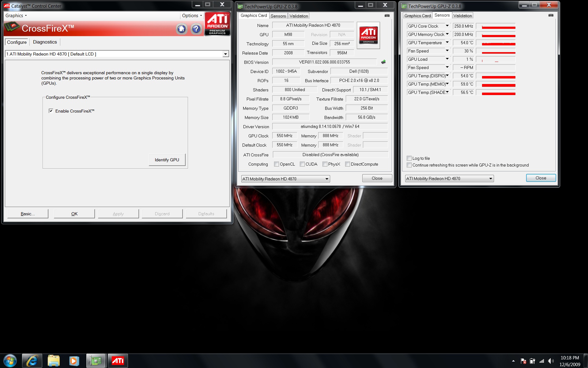Click GPU Core Clock red history graph
Image resolution: width=588 pixels, height=368 pixels.
496,26
